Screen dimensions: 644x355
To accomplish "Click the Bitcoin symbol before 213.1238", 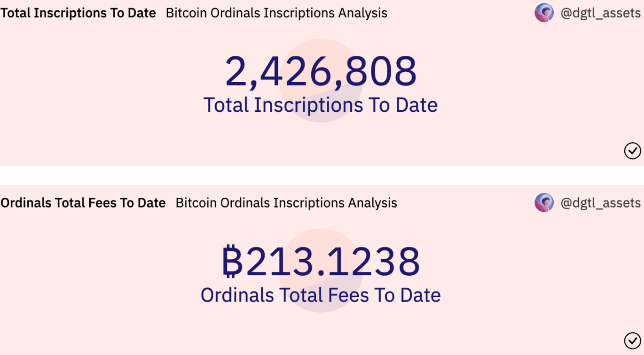I will pos(232,261).
